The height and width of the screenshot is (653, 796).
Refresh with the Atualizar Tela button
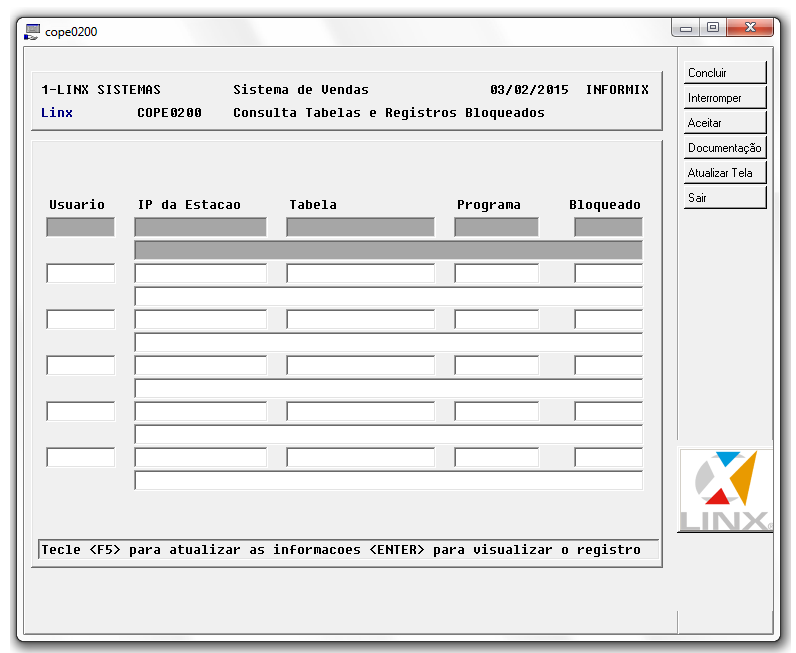tap(724, 172)
